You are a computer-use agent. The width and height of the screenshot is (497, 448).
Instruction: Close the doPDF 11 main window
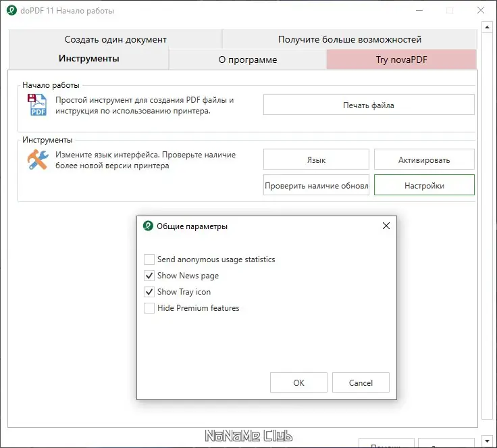(x=481, y=10)
